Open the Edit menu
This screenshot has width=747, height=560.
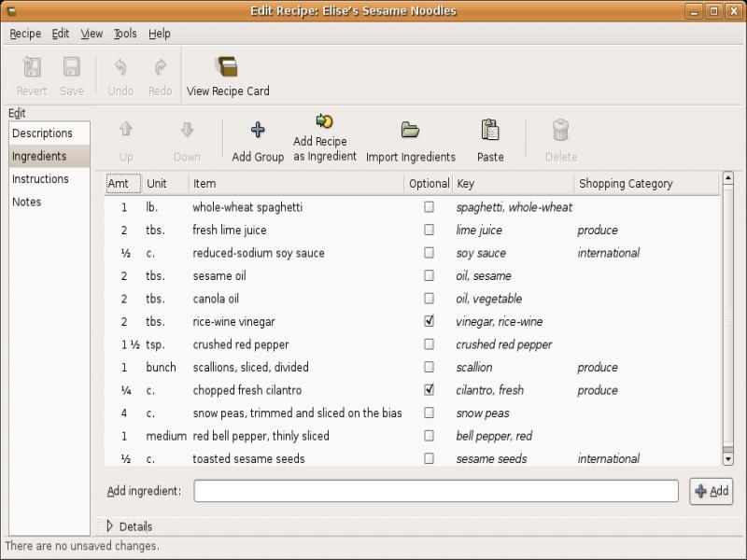click(61, 34)
